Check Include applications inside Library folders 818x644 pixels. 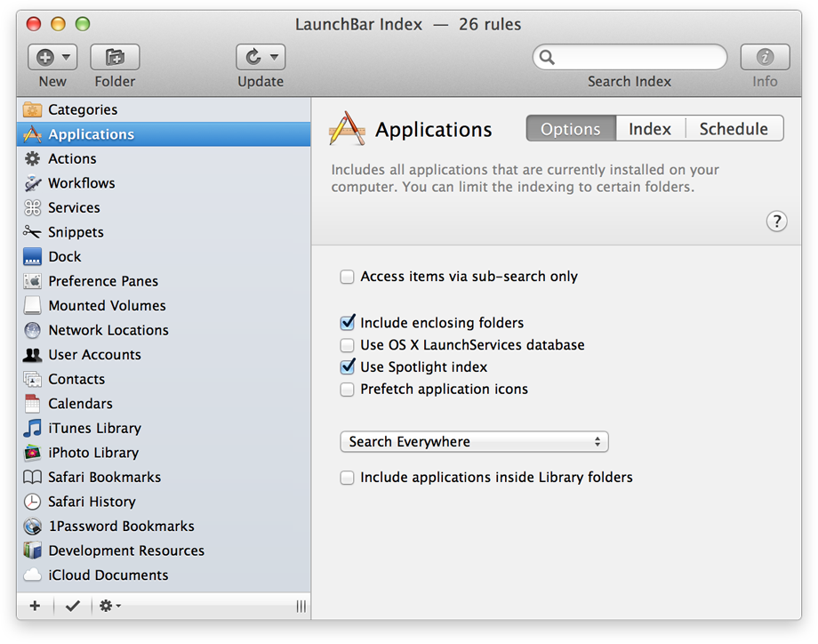point(347,478)
